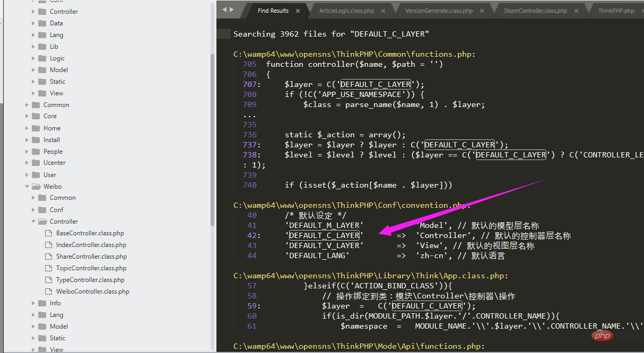Open TopicController.class.php from the sidebar

coord(91,268)
